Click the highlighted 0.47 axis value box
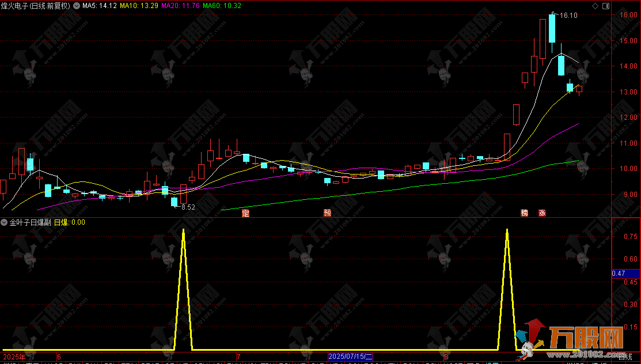This screenshot has width=641, height=364. point(626,274)
